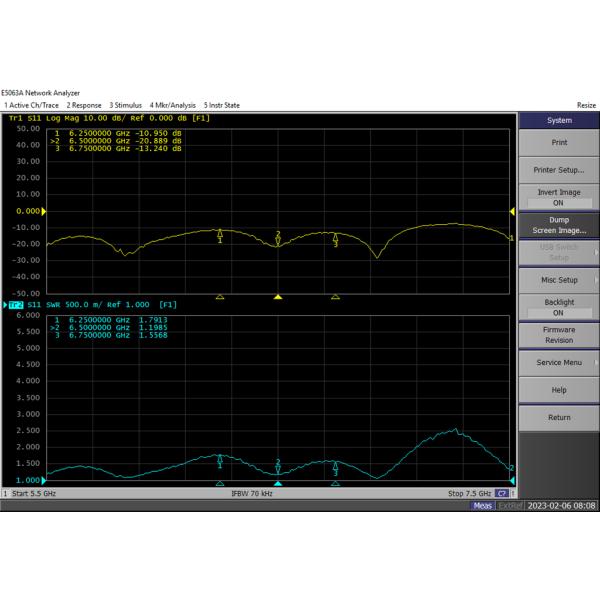The height and width of the screenshot is (600, 600).
Task: Open the Active Ch/Trace menu
Action: point(31,105)
